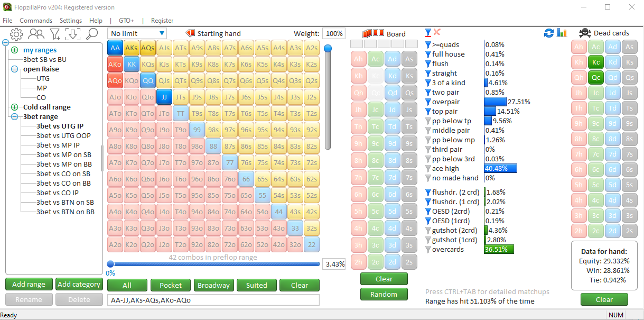This screenshot has height=320, width=644.
Task: Open the Register menu
Action: (x=162, y=21)
